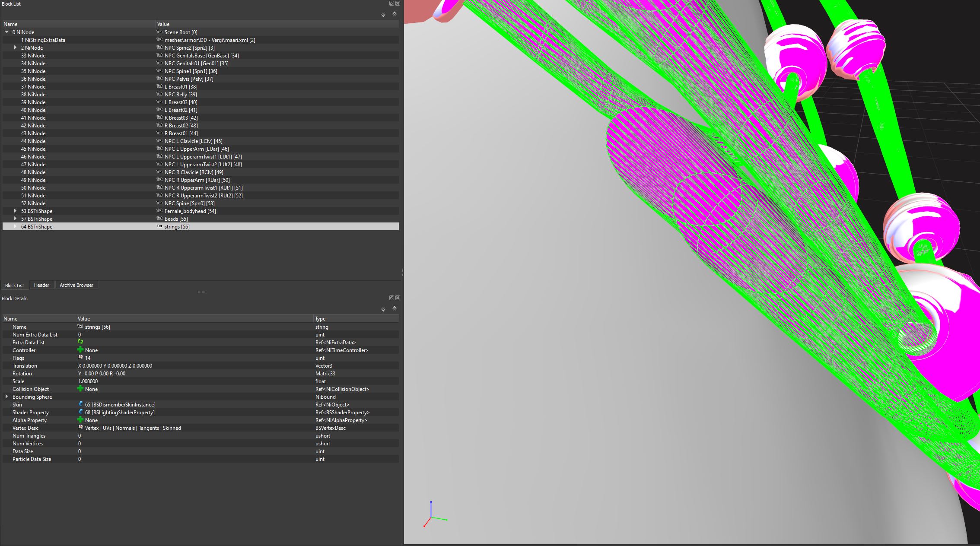
Task: Expand the 2 NiNode NPC Spine2
Action: point(16,48)
